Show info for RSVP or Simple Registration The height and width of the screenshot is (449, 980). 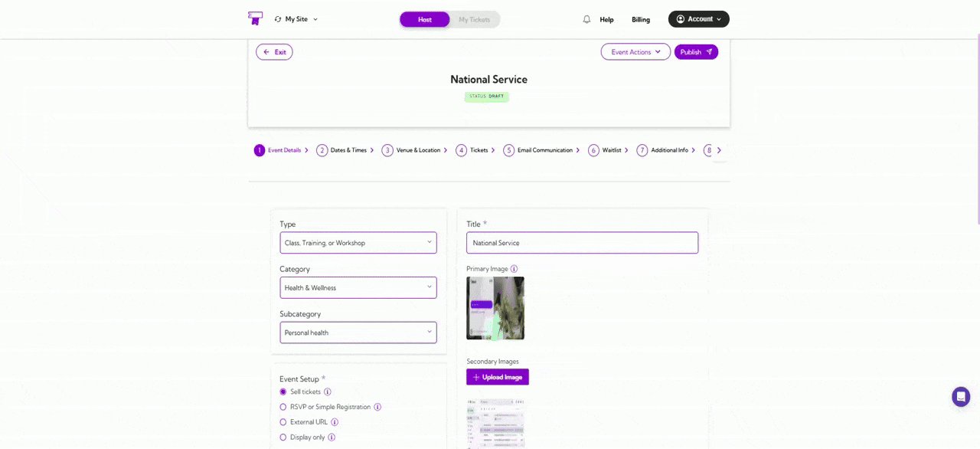[377, 407]
